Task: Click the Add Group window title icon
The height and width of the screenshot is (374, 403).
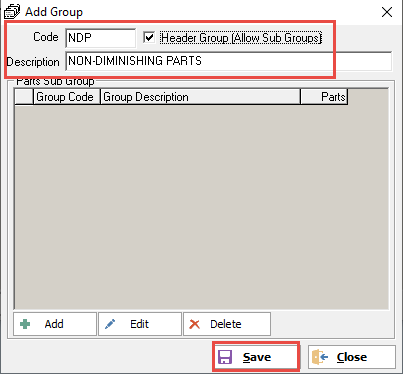Action: click(x=12, y=12)
